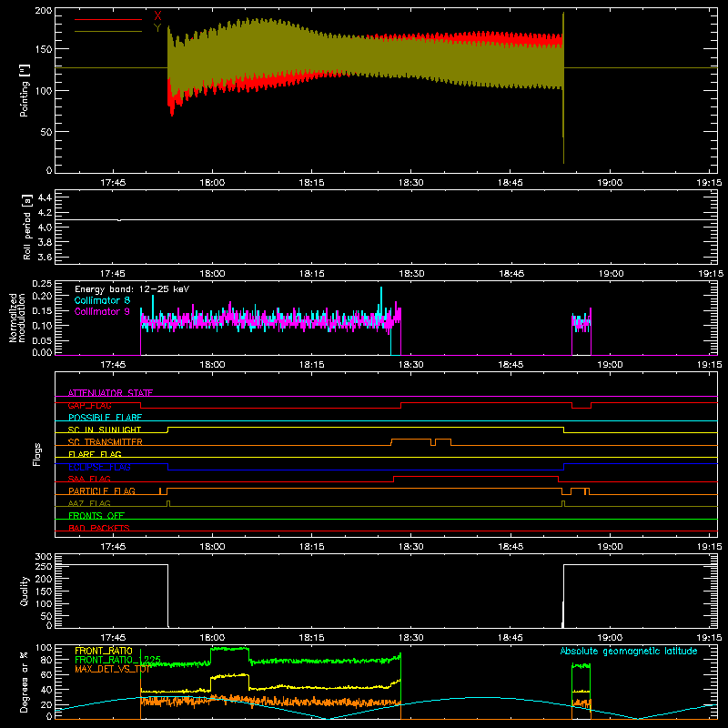Viewport: 728px width, 728px height.
Task: Click the SAA_FLAG label
Action: [89, 479]
